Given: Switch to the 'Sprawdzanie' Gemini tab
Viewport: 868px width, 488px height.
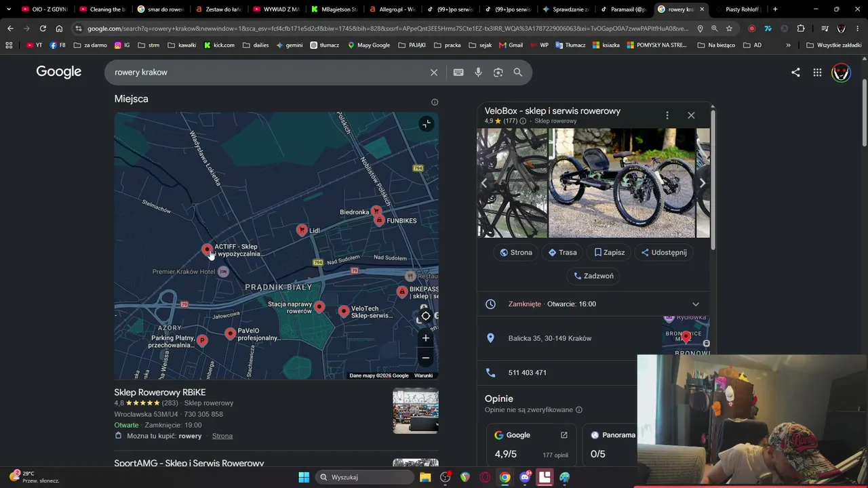Looking at the screenshot, I should [x=566, y=9].
